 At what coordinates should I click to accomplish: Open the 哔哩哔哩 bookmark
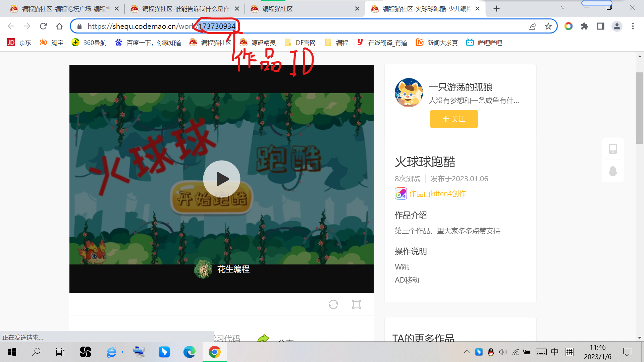tap(484, 43)
